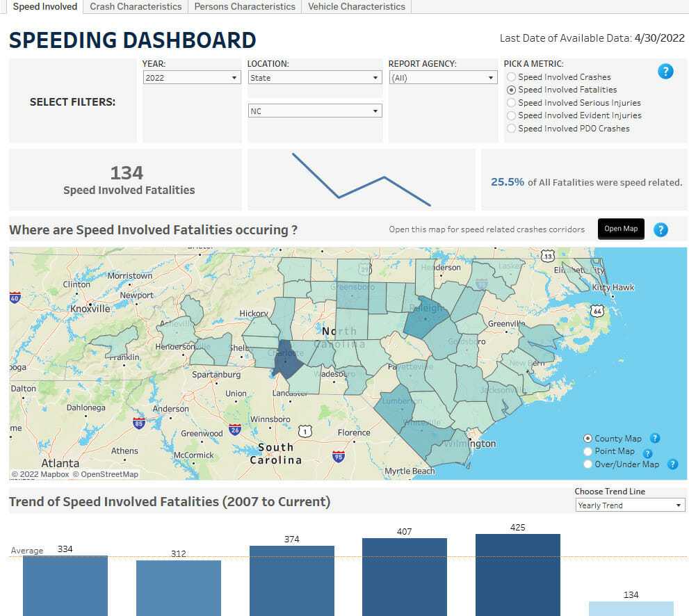Image resolution: width=689 pixels, height=616 pixels.
Task: Click the help icon beside Pick a Metric
Action: (665, 71)
